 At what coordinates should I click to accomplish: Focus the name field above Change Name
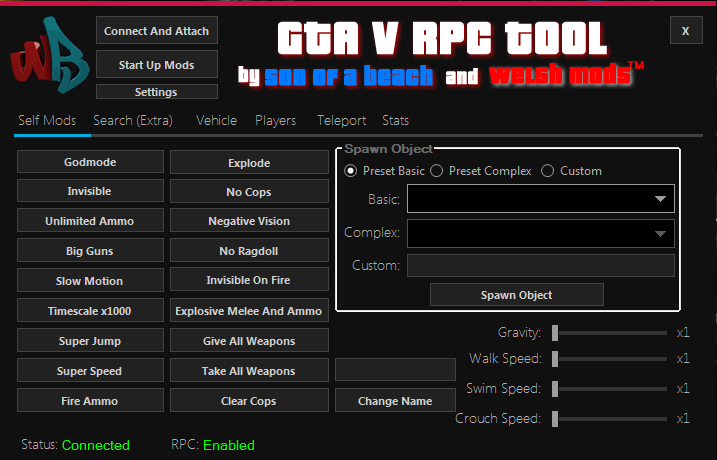[x=395, y=369]
